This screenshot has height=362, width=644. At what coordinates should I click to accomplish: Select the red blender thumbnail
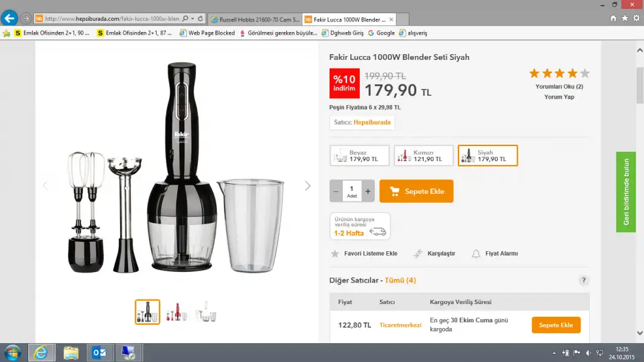(x=177, y=312)
